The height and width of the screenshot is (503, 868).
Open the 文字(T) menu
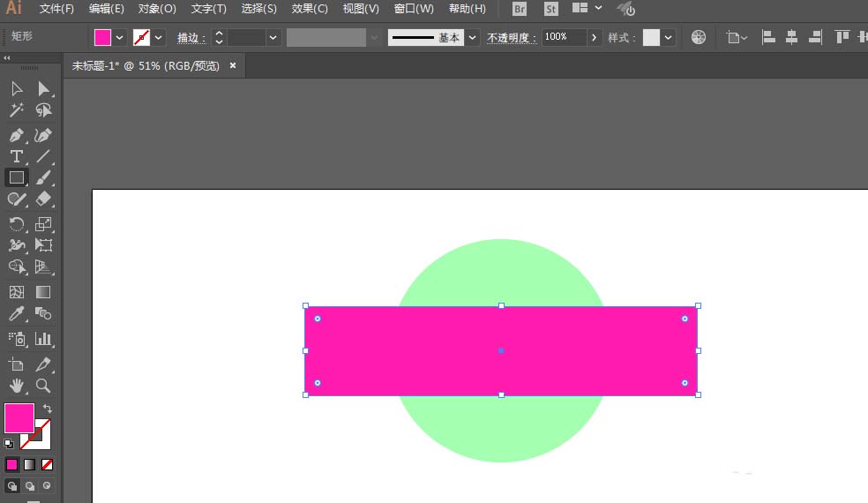(x=209, y=9)
